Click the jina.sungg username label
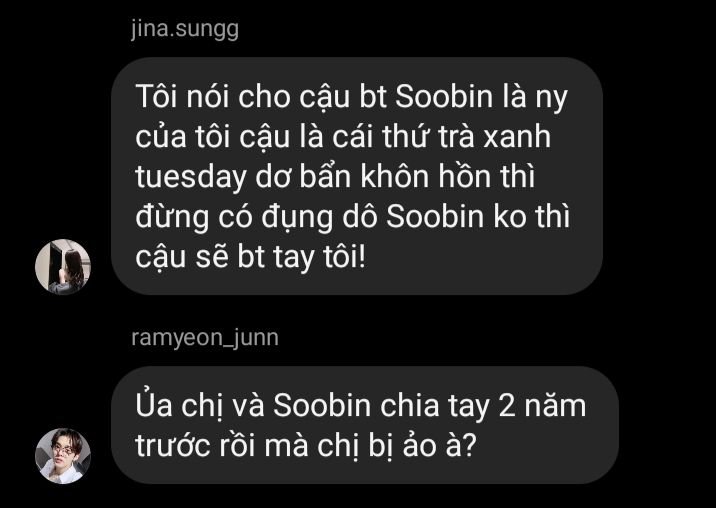 [x=185, y=30]
